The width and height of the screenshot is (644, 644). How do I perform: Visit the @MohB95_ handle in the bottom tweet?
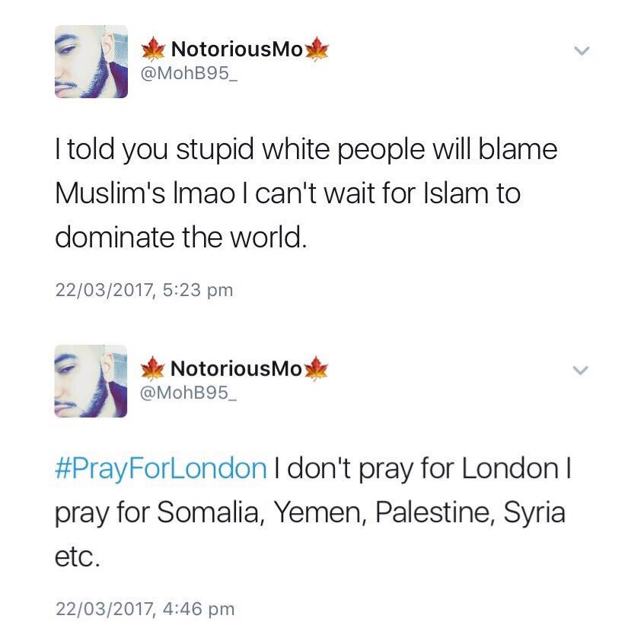pyautogui.click(x=188, y=393)
